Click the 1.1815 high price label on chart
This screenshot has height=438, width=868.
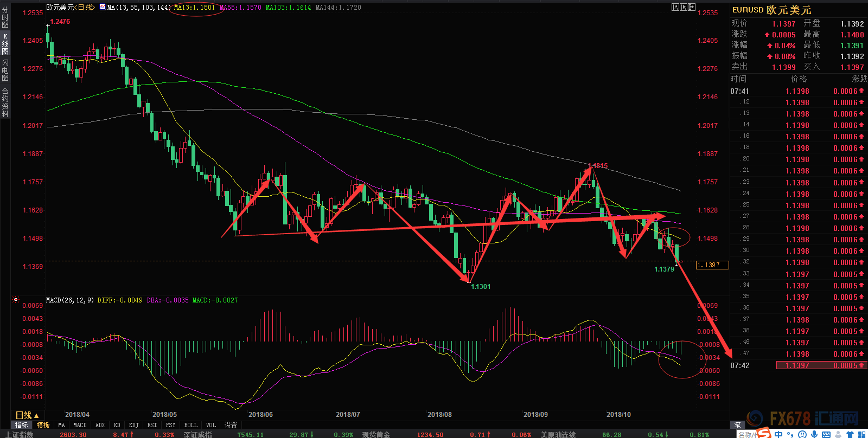(598, 166)
